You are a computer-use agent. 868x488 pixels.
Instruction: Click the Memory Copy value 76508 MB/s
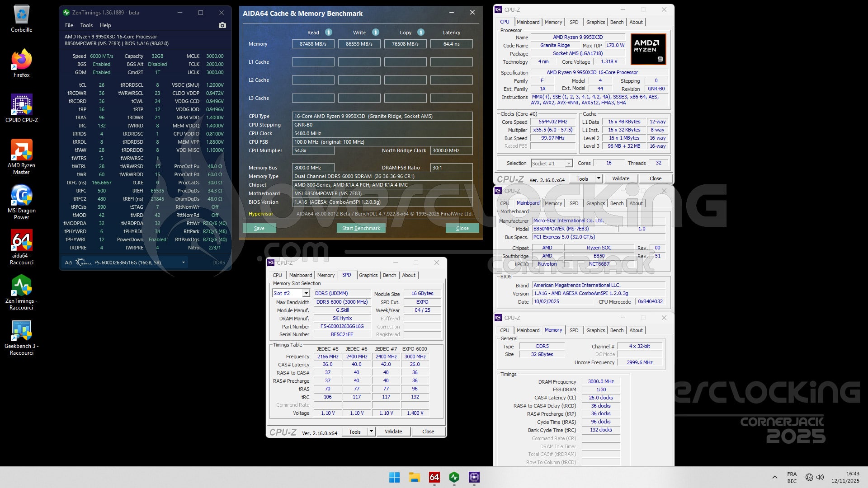point(406,44)
